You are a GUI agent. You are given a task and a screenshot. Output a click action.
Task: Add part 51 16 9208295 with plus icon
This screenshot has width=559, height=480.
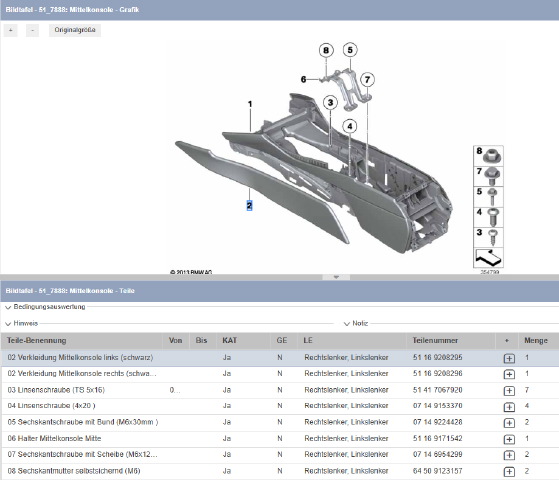(x=509, y=358)
